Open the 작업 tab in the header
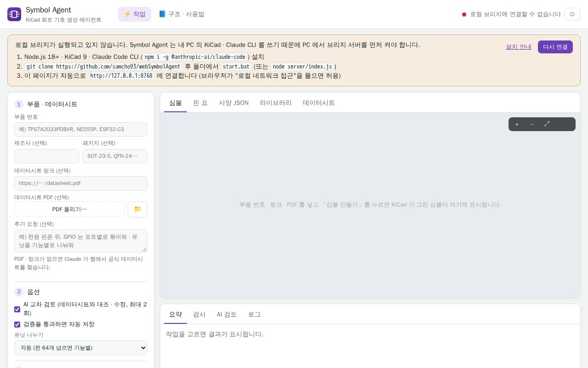 135,14
